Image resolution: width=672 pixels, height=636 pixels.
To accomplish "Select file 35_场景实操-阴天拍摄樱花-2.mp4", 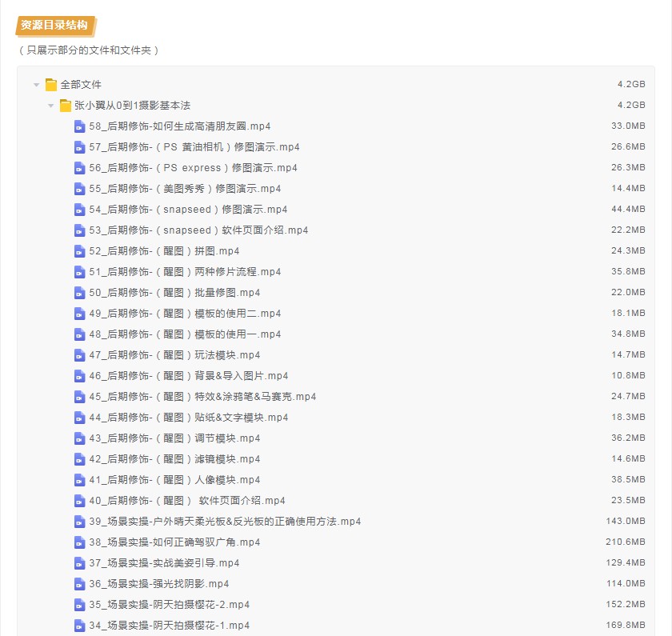I will coord(170,605).
